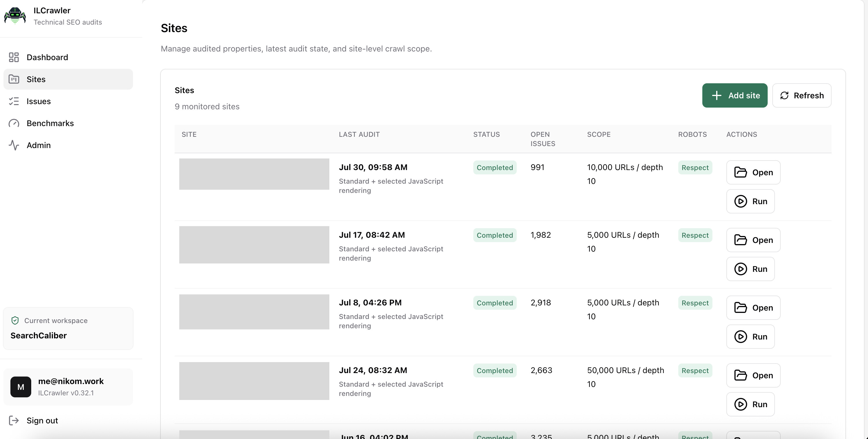Navigate to the Admin page
The width and height of the screenshot is (868, 439).
pyautogui.click(x=68, y=145)
